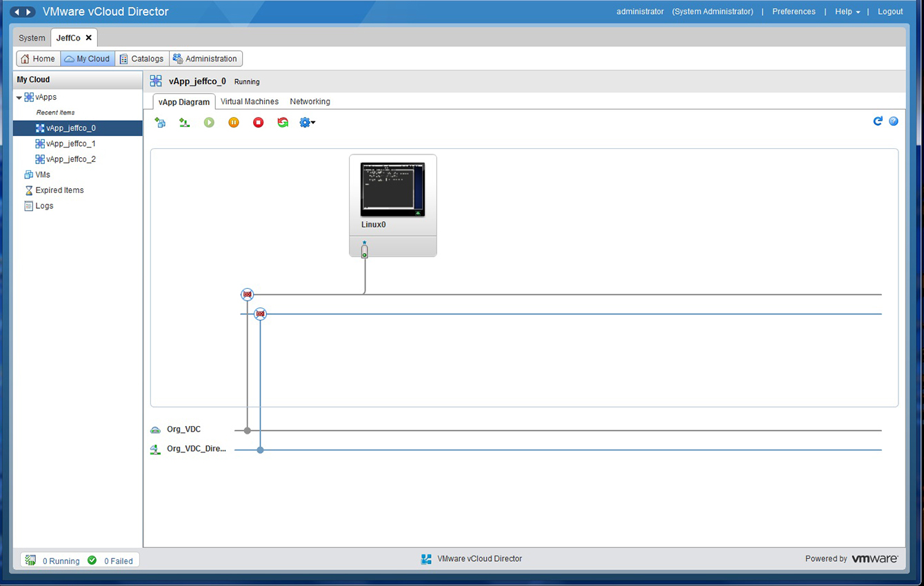Image resolution: width=924 pixels, height=586 pixels.
Task: Click the Recent Items label
Action: pos(55,112)
